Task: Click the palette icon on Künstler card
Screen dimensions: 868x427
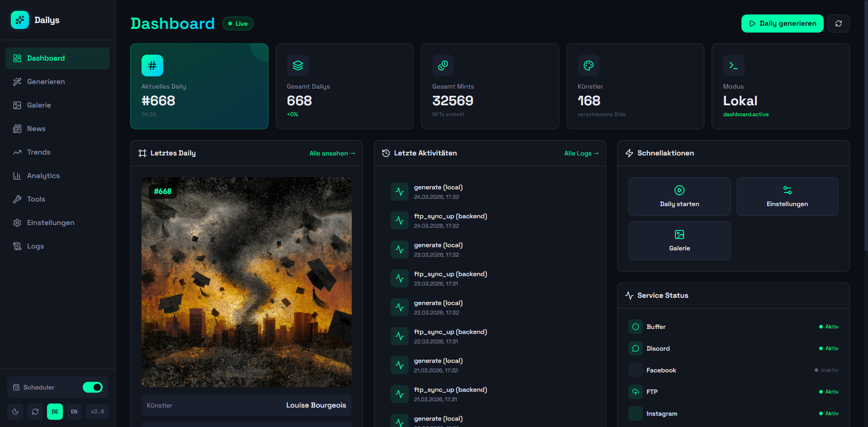Action: 588,66
